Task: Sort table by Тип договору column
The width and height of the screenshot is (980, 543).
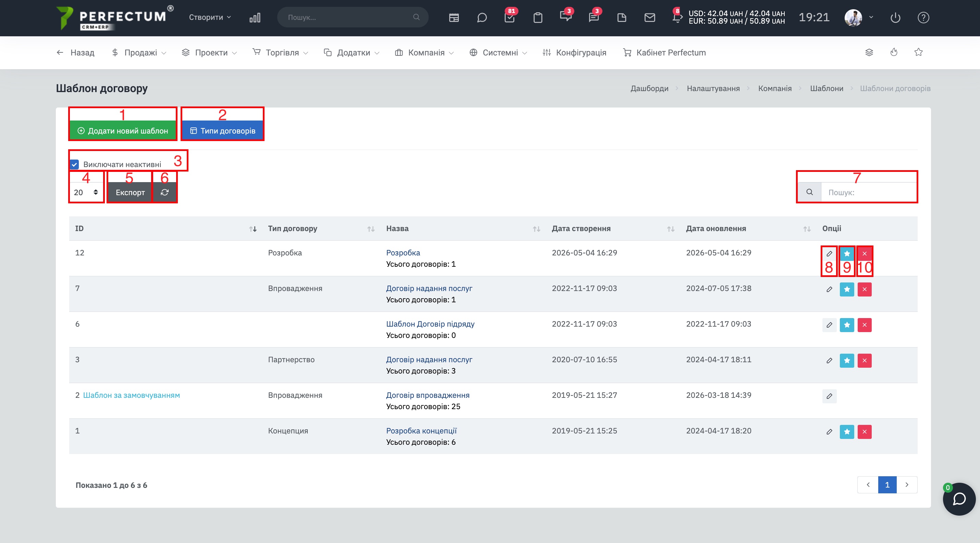Action: point(321,229)
